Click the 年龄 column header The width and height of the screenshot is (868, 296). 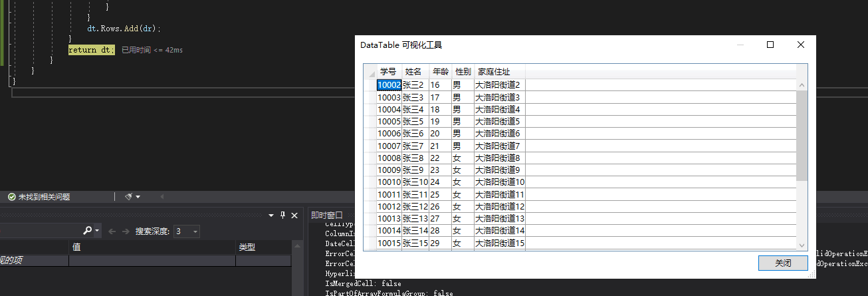point(440,72)
